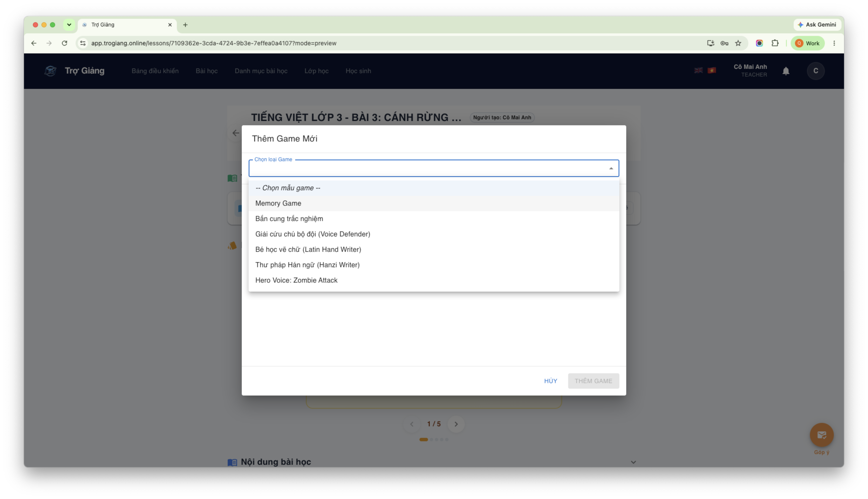The height and width of the screenshot is (499, 868).
Task: Open the browser extensions puzzle icon
Action: point(775,43)
